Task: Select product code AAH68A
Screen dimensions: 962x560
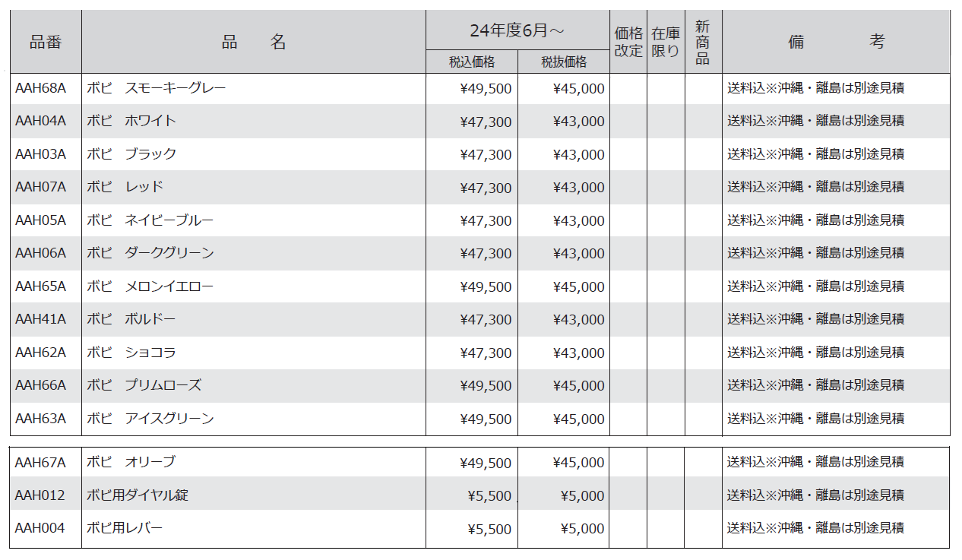Action: (x=41, y=88)
